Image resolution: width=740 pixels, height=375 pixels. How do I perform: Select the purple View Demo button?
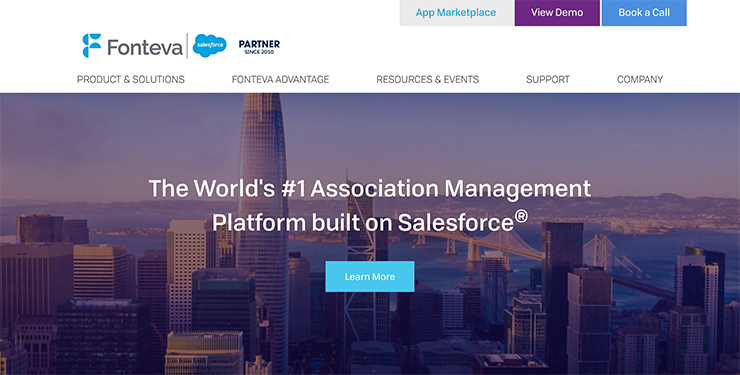pos(557,13)
